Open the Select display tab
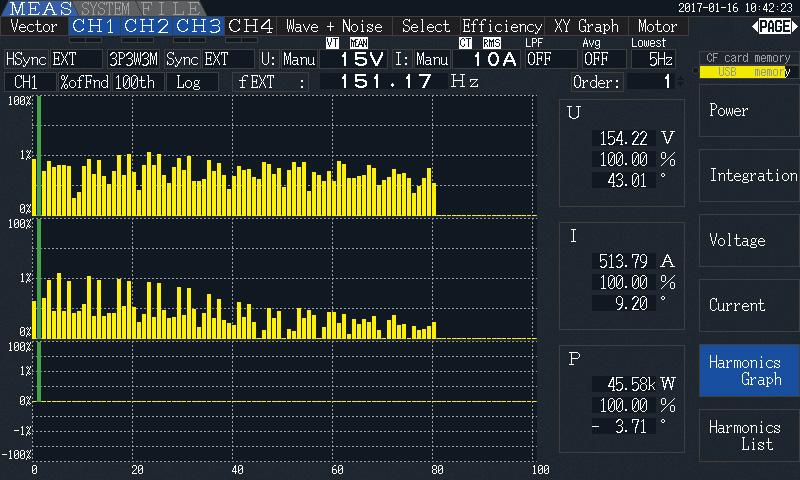Viewport: 800px width, 480px height. pyautogui.click(x=426, y=27)
